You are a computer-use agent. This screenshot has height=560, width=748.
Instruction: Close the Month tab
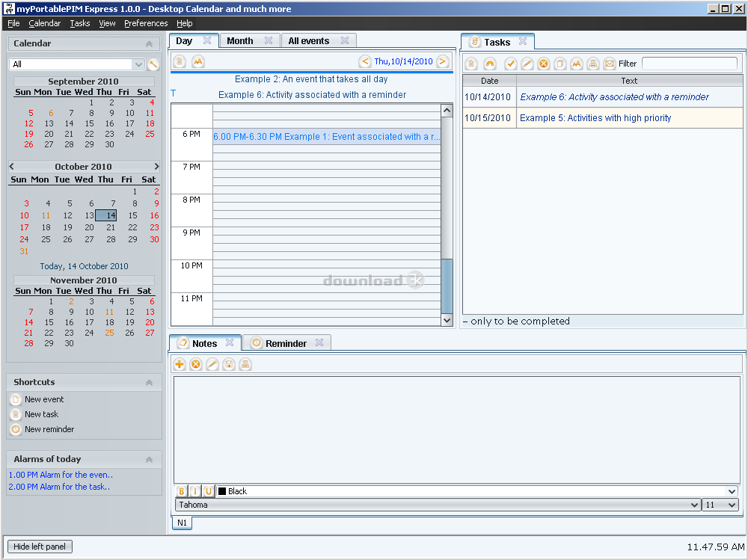(x=269, y=40)
